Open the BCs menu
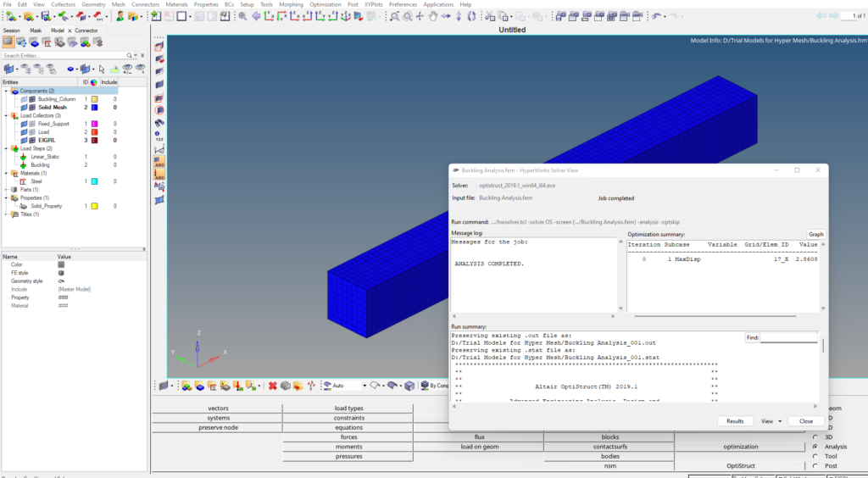The image size is (868, 478). pyautogui.click(x=229, y=4)
